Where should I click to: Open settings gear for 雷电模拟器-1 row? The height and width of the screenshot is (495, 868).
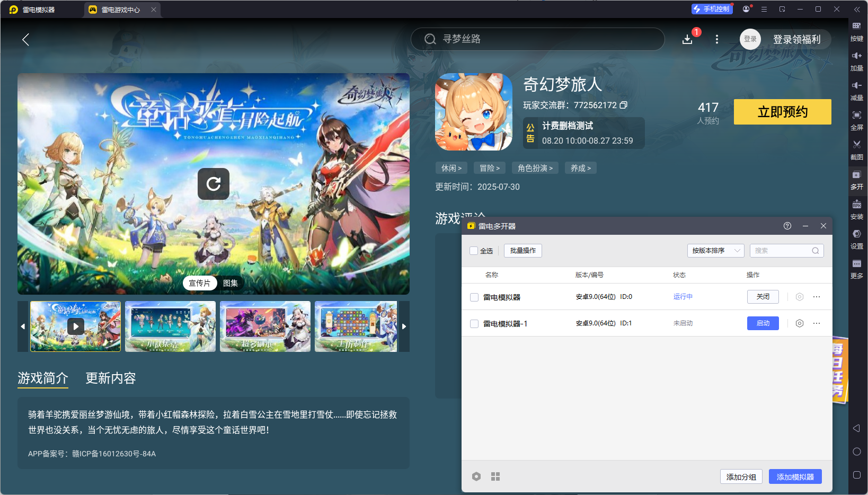click(800, 323)
